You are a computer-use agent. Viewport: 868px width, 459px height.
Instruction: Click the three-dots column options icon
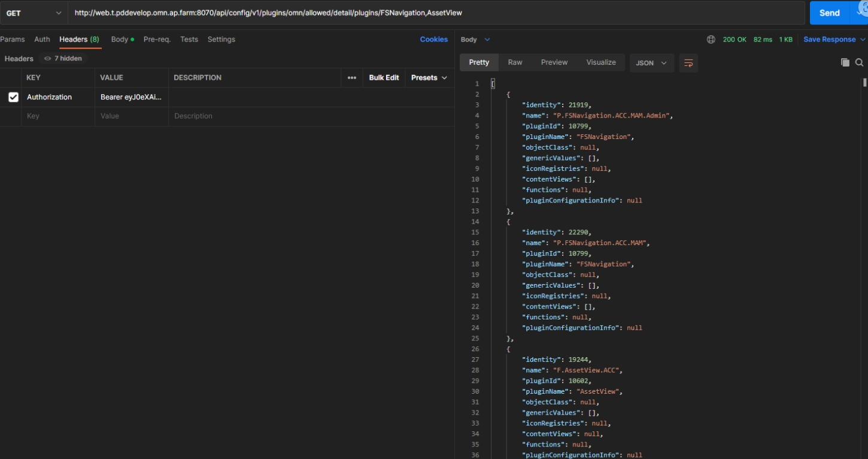point(352,78)
